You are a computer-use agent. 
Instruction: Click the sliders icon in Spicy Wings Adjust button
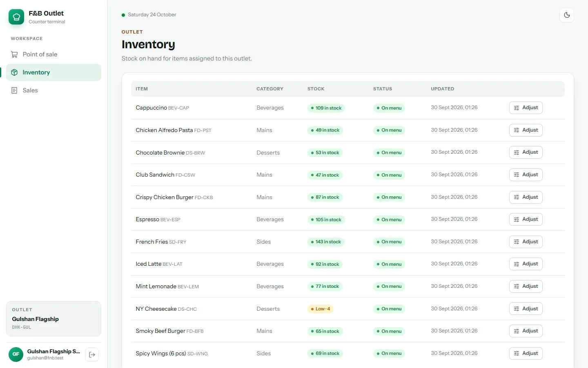tap(517, 354)
